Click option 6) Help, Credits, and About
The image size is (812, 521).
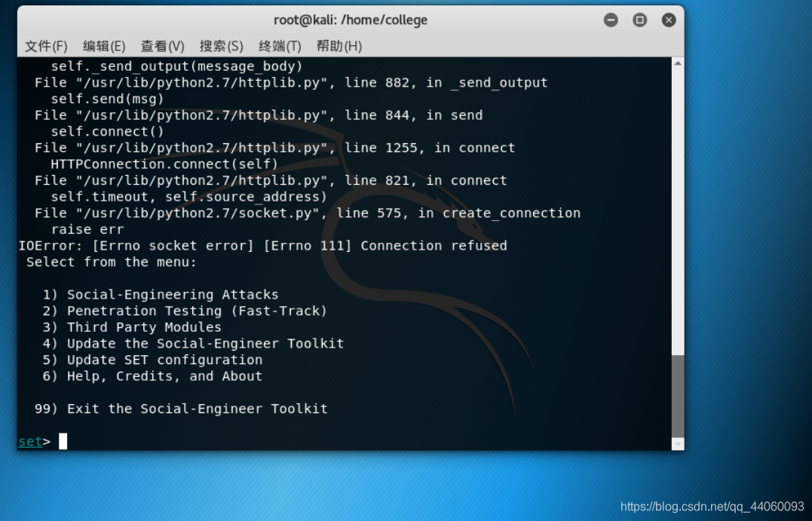[x=152, y=376]
